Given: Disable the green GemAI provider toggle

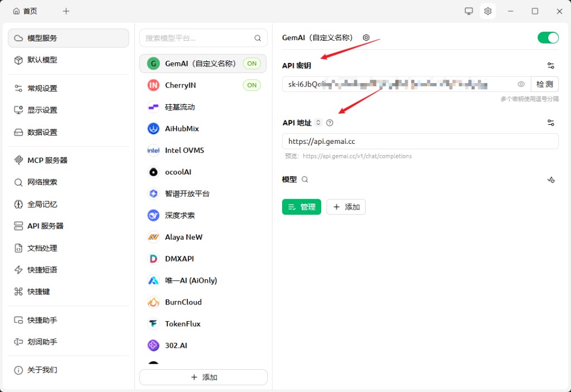Looking at the screenshot, I should (548, 37).
